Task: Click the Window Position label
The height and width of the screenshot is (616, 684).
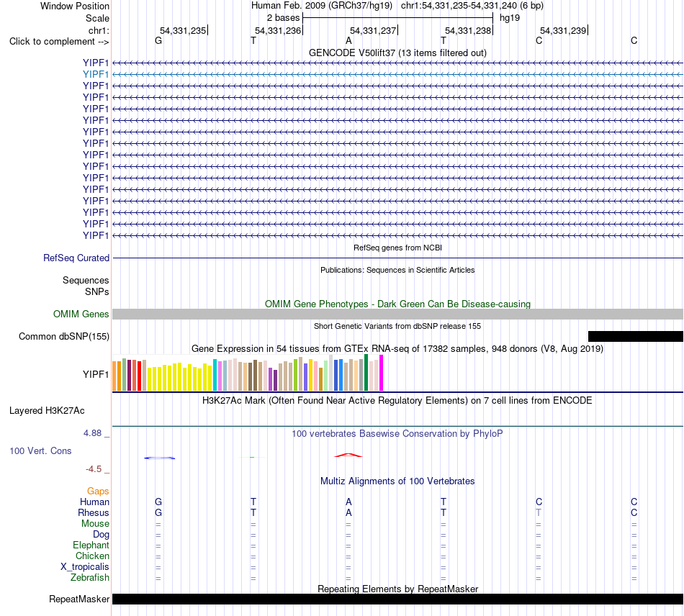Action: point(75,6)
